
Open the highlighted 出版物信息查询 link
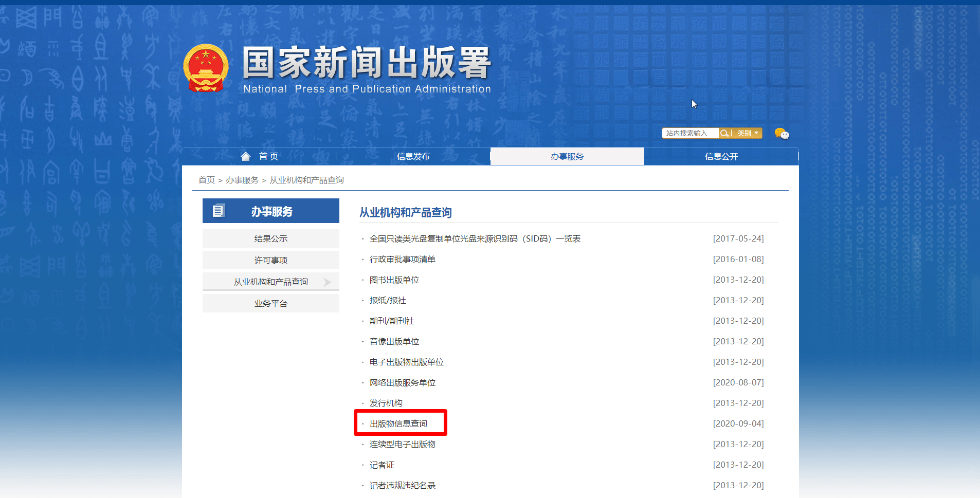pyautogui.click(x=400, y=422)
